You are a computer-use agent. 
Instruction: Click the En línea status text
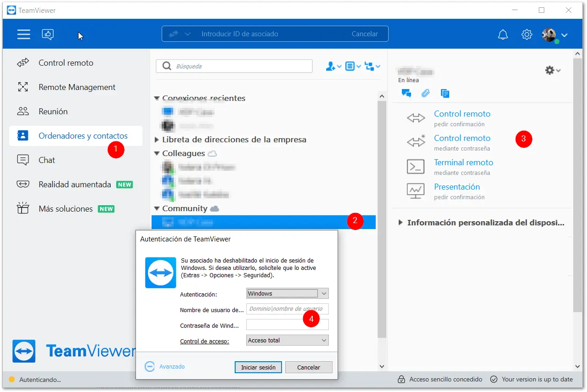(408, 80)
